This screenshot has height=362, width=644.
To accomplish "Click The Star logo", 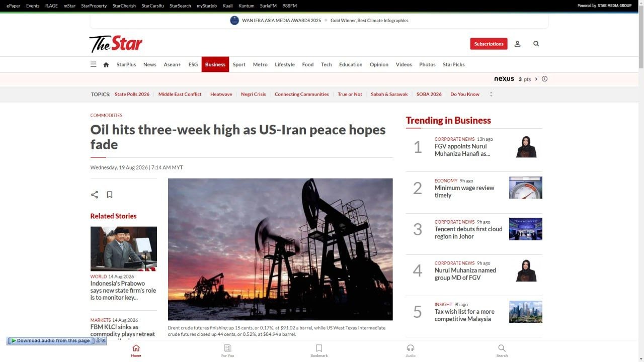I will point(116,44).
